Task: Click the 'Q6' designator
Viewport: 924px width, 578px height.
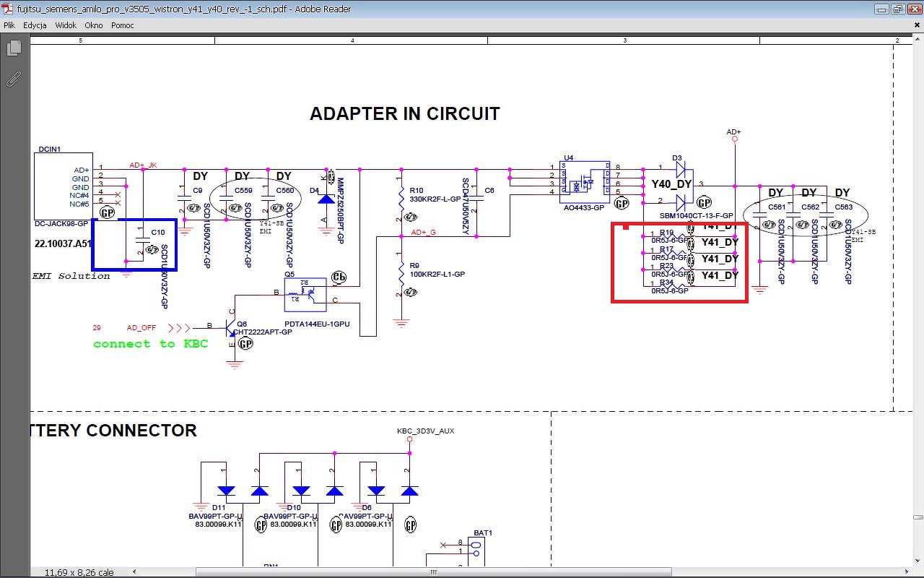Action: [x=242, y=324]
